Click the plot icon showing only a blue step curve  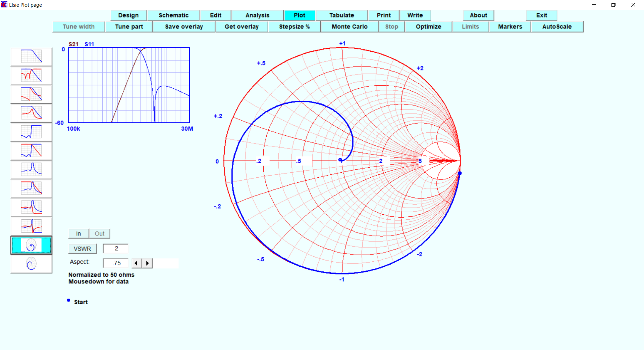click(x=32, y=132)
